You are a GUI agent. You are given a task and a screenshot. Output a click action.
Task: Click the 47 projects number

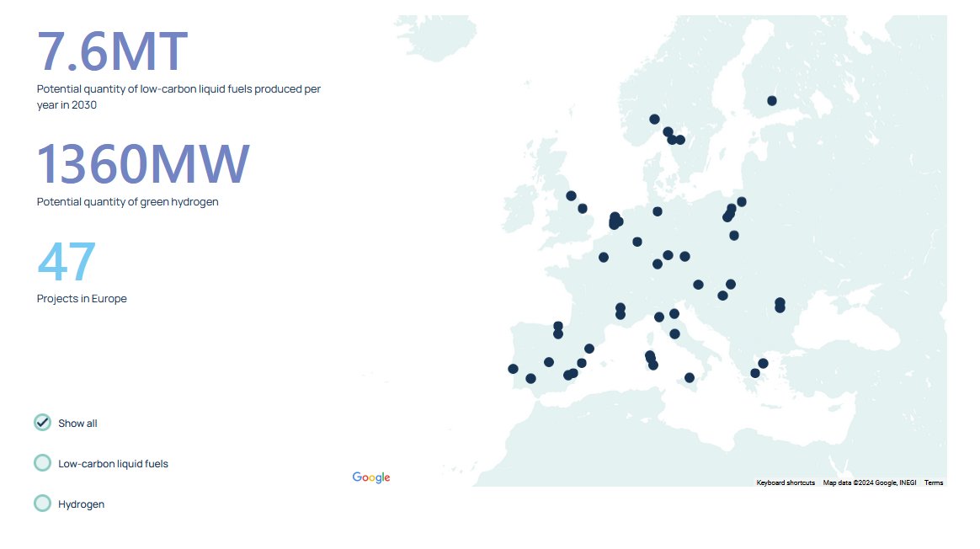click(x=67, y=262)
